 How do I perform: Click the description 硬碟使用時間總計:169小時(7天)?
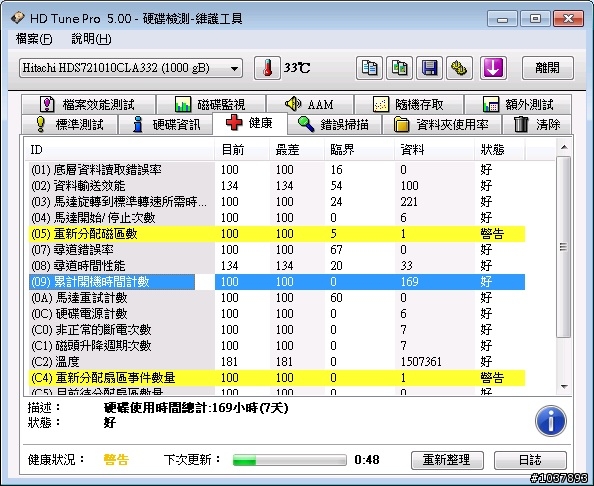(196, 408)
